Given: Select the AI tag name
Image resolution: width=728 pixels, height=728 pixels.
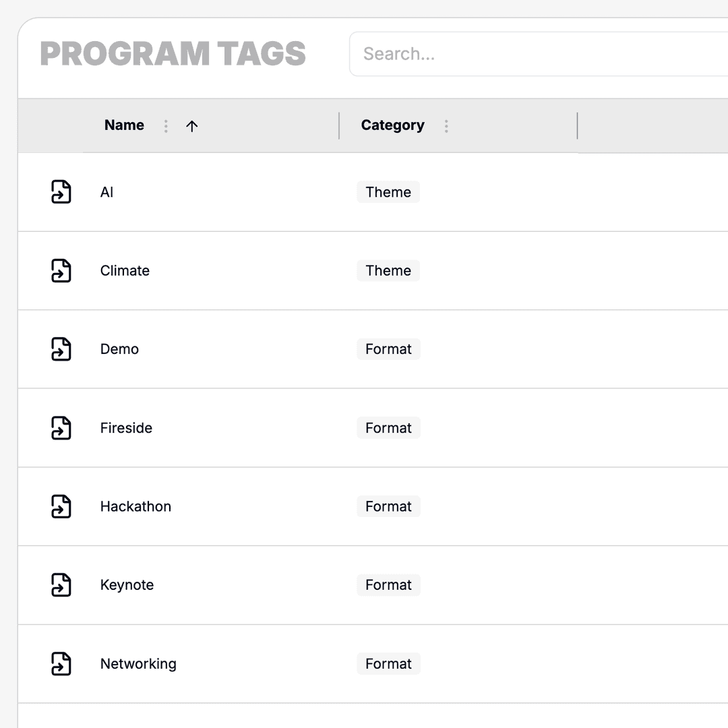Looking at the screenshot, I should (x=107, y=191).
